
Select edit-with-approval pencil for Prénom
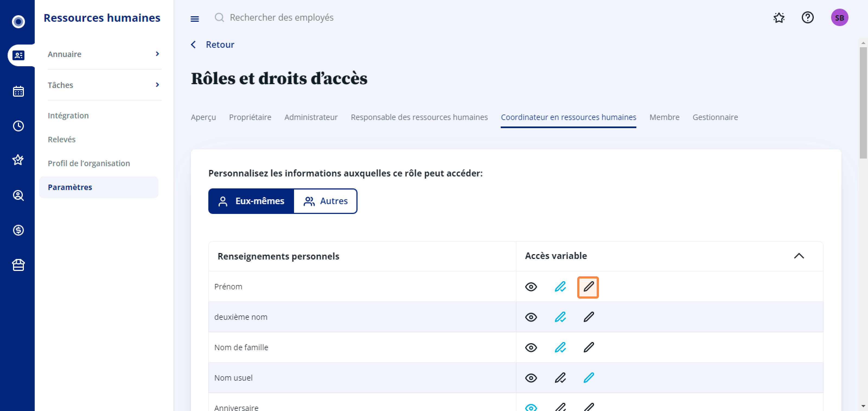click(560, 287)
